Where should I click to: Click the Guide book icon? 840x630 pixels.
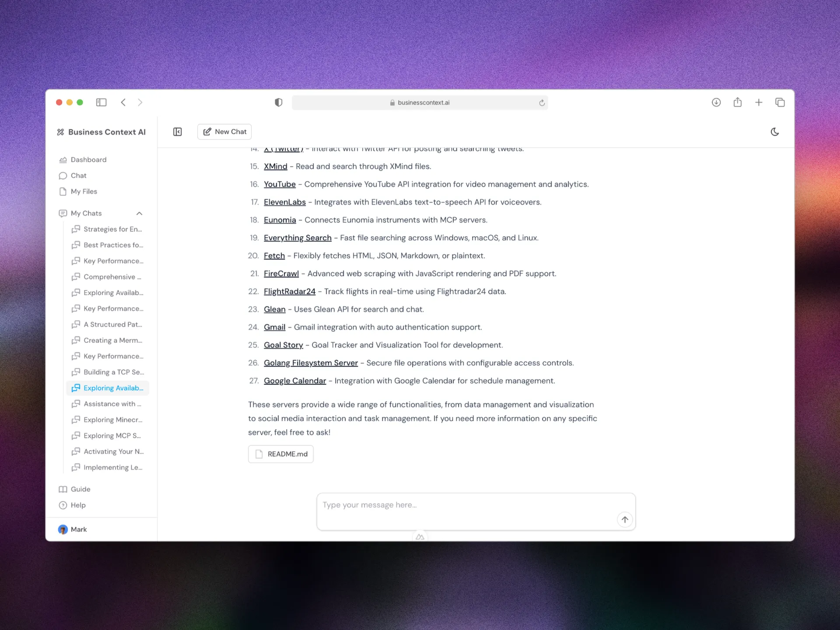[63, 489]
